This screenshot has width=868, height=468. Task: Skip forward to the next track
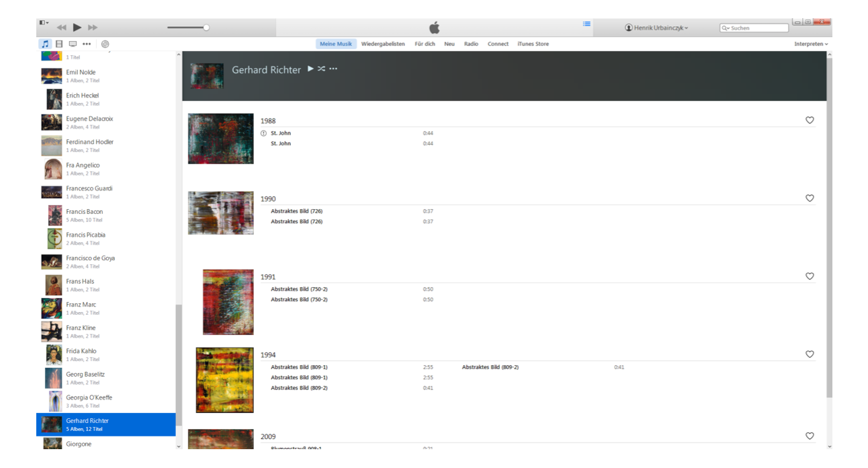pos(93,28)
